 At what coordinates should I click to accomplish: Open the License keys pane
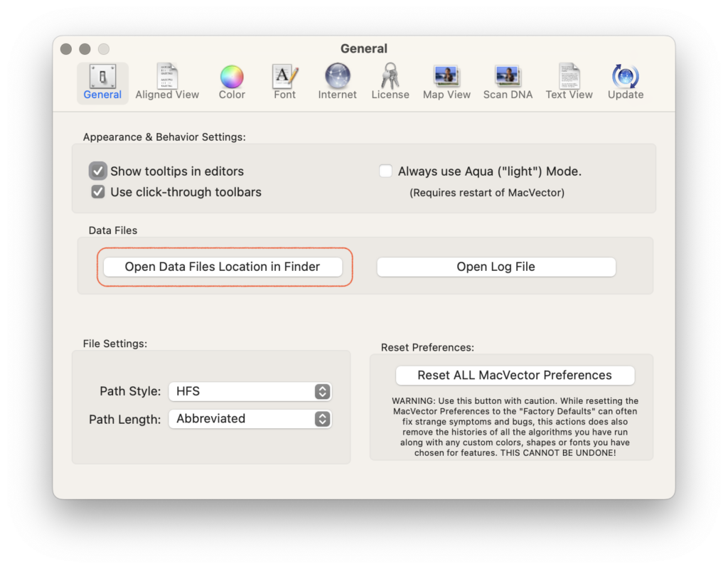[390, 83]
